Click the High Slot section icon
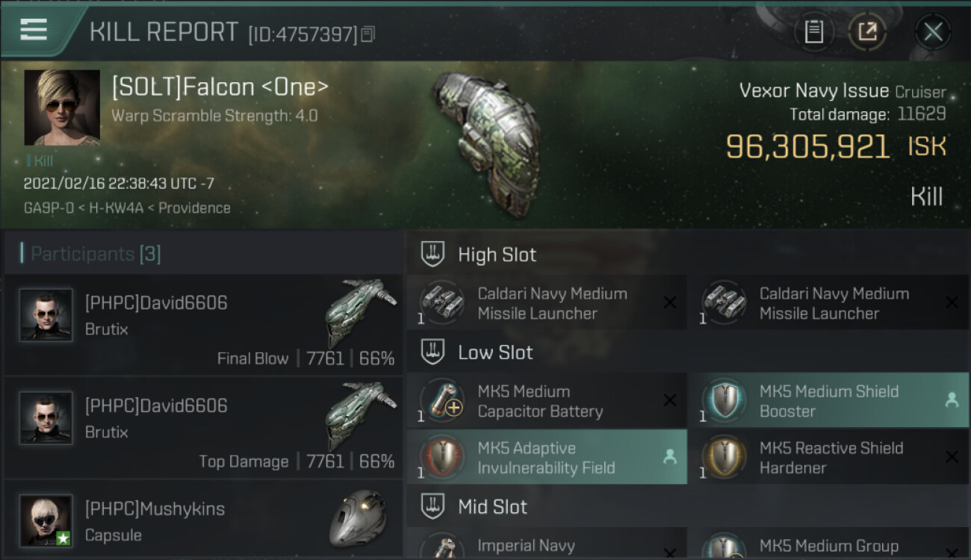Viewport: 971px width, 560px height. point(432,254)
